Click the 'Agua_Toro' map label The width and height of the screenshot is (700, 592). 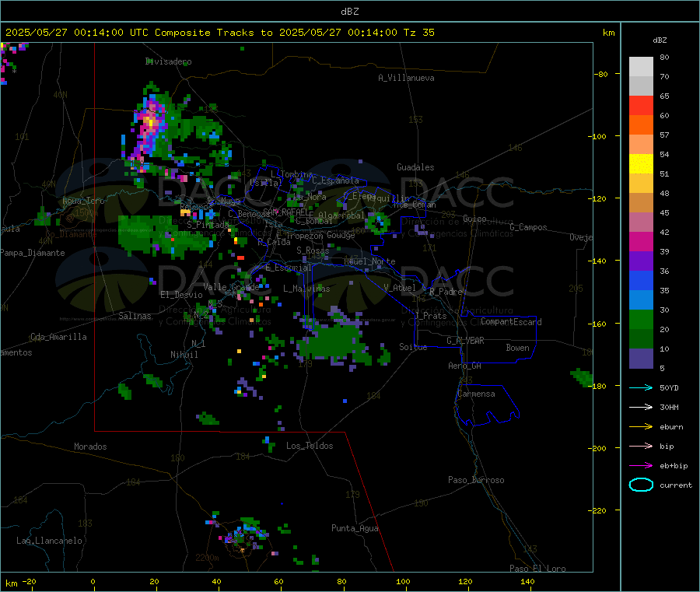click(x=83, y=201)
